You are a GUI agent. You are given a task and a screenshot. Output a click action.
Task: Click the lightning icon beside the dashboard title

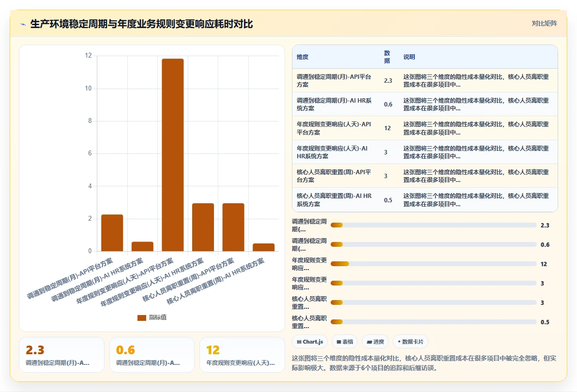[23, 24]
